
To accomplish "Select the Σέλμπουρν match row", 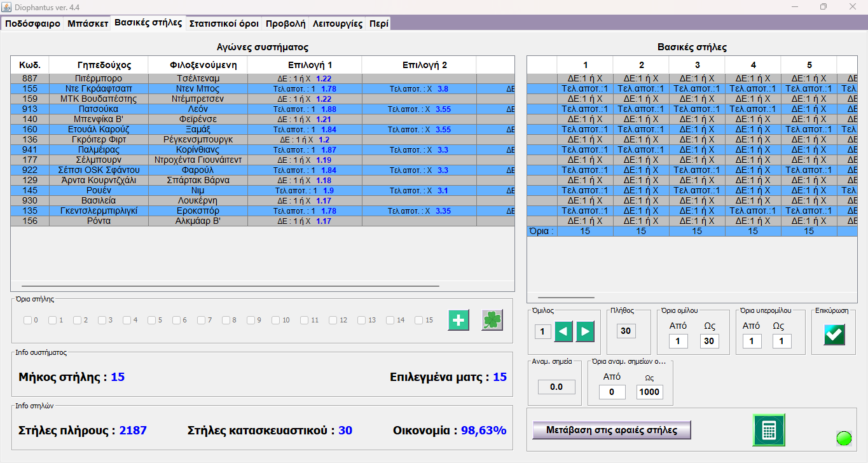I will (x=263, y=160).
